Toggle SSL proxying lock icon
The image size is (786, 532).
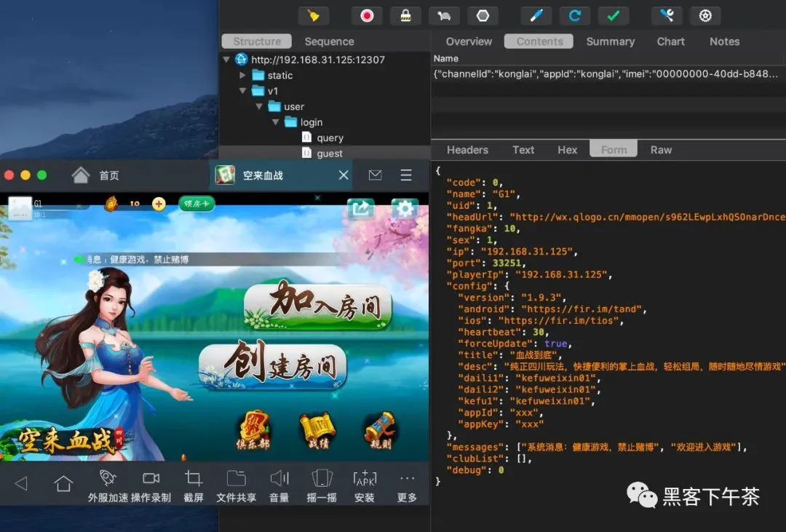pyautogui.click(x=405, y=16)
